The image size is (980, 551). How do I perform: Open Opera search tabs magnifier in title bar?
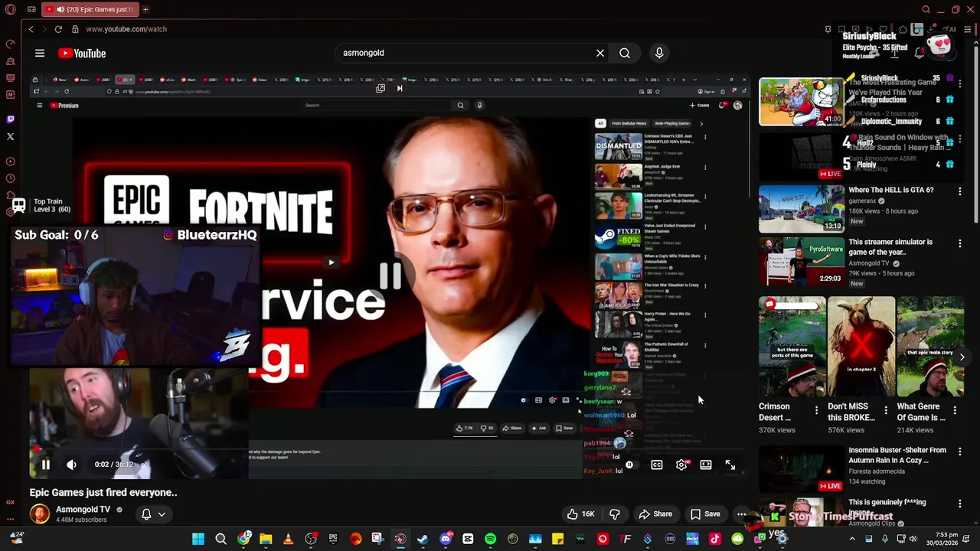[x=926, y=9]
